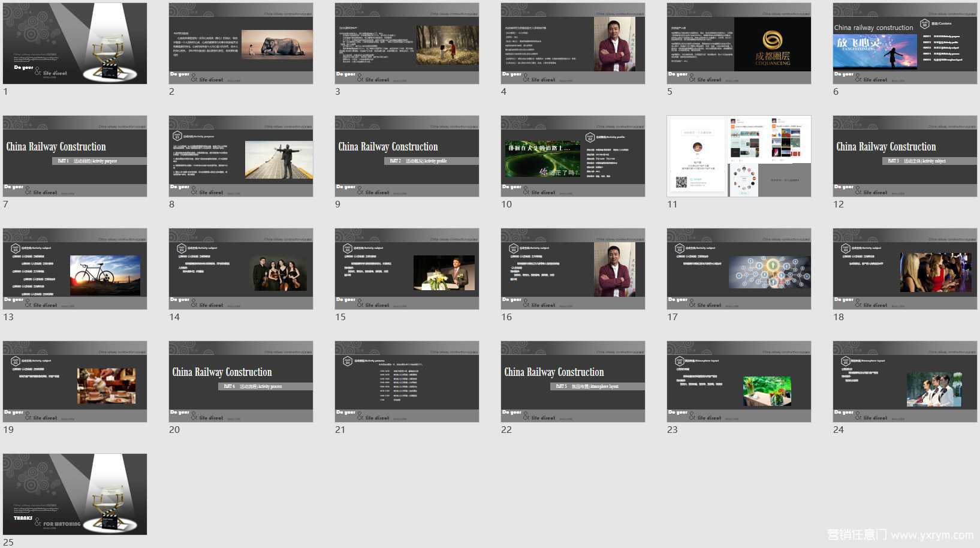Open slide 6 contents with sky image

click(905, 43)
